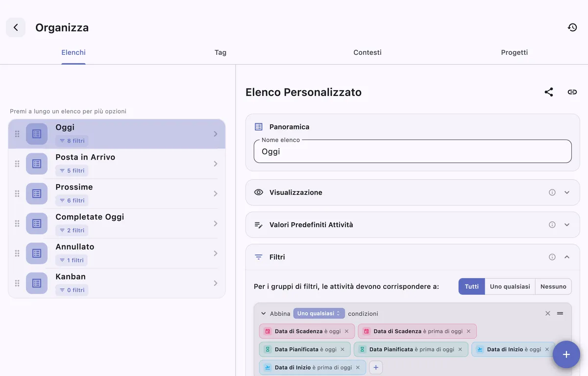Click the '6 filtri' badge under Prossime

pyautogui.click(x=72, y=201)
